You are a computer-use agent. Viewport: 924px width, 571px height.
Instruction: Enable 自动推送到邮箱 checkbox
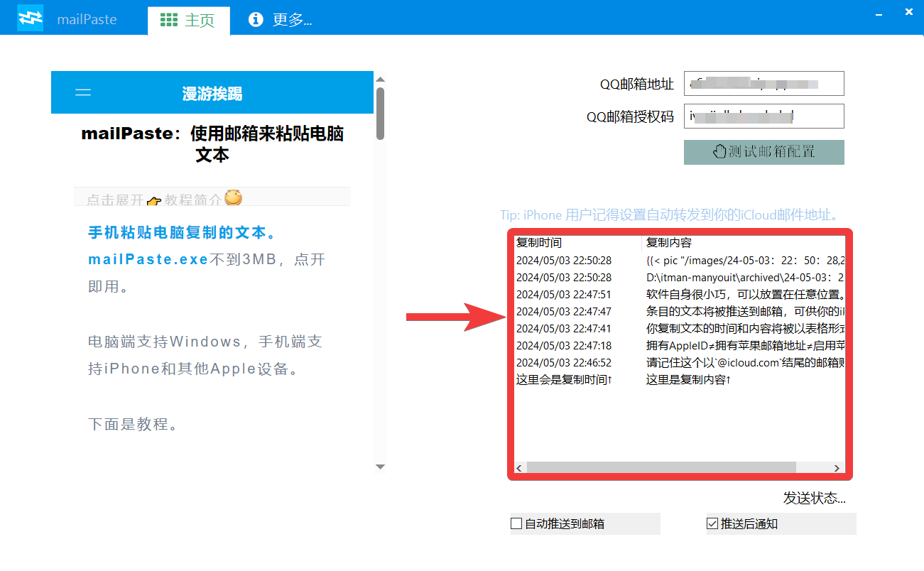[516, 524]
